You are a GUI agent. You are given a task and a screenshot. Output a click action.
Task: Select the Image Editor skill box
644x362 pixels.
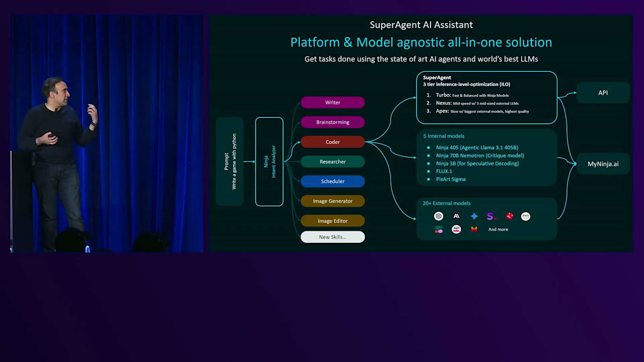click(x=333, y=221)
